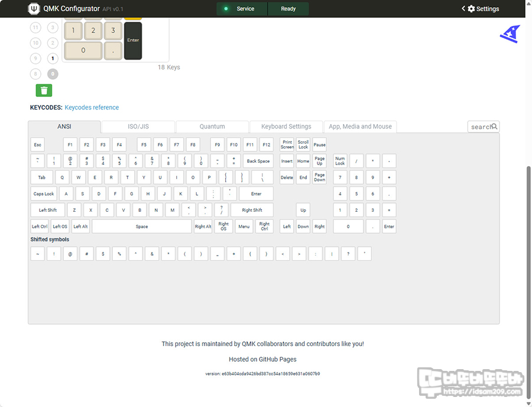Viewport: 532px width, 407px height.
Task: Pick the Right Ctrl keycode
Action: (264, 227)
